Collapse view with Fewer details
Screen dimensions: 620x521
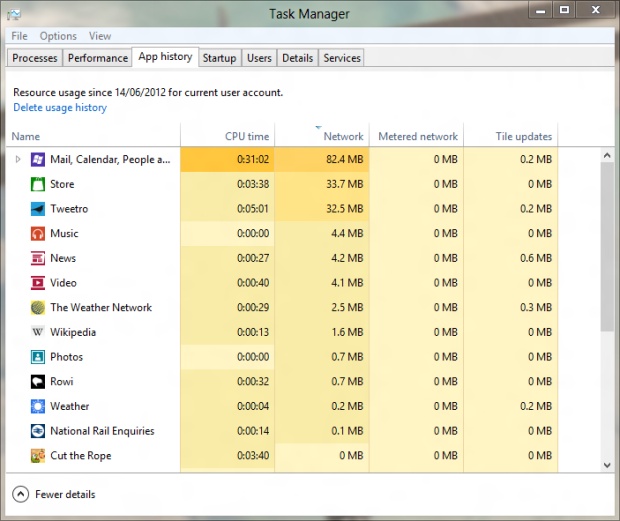[x=54, y=494]
